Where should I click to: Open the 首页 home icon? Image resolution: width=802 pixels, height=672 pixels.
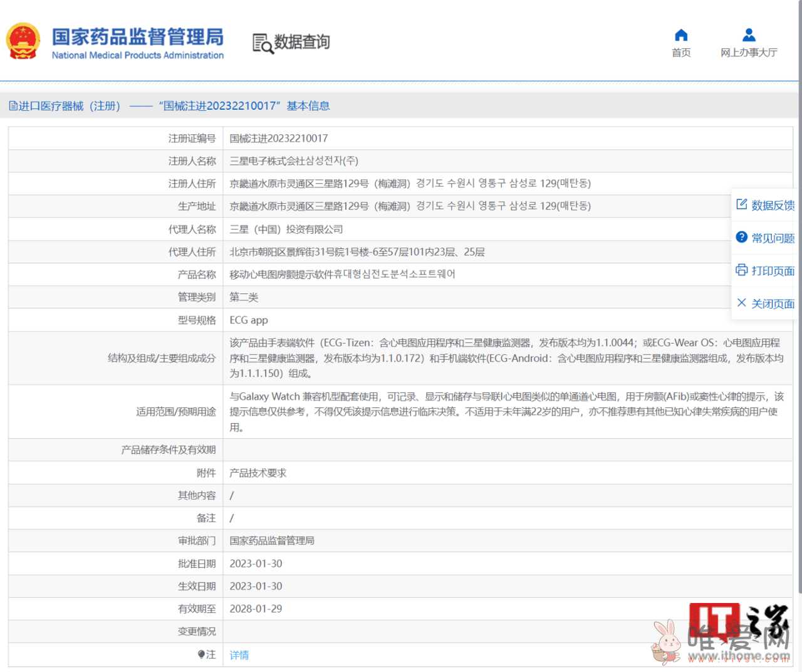tap(681, 35)
